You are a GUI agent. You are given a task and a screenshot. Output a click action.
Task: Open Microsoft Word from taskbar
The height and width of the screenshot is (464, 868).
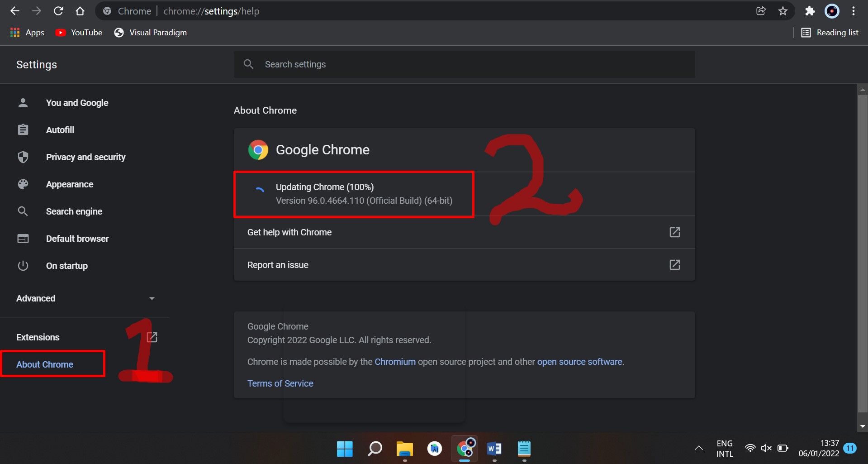(494, 449)
